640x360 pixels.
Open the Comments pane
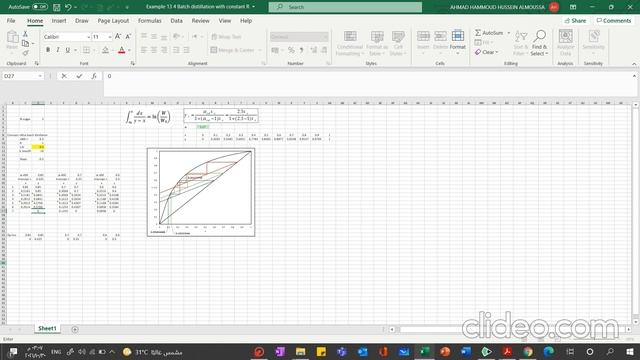click(x=614, y=20)
